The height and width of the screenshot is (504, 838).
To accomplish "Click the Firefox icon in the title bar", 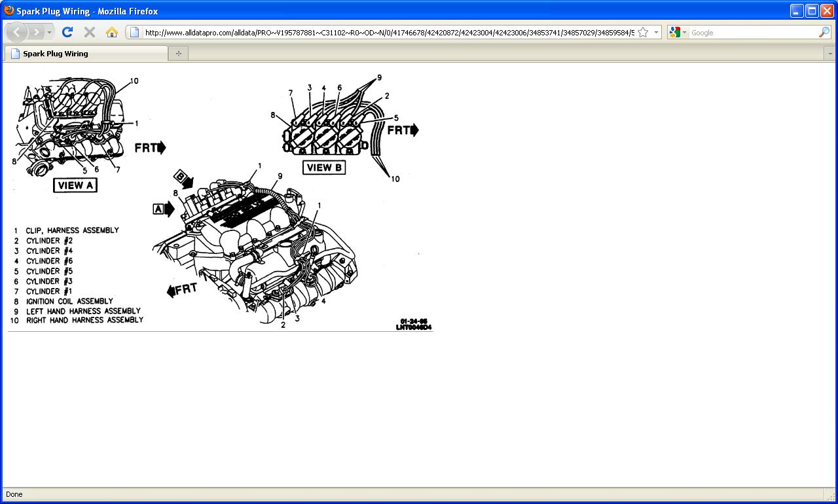I will [9, 10].
